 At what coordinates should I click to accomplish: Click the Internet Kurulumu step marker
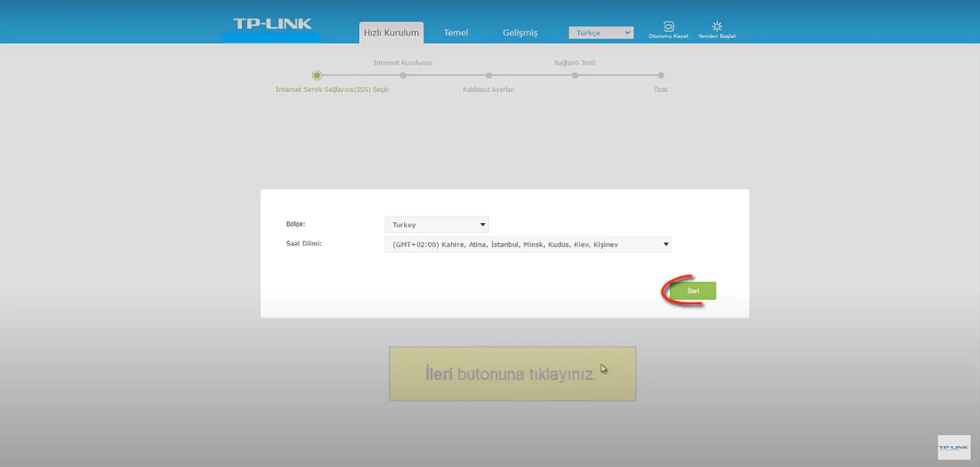403,75
